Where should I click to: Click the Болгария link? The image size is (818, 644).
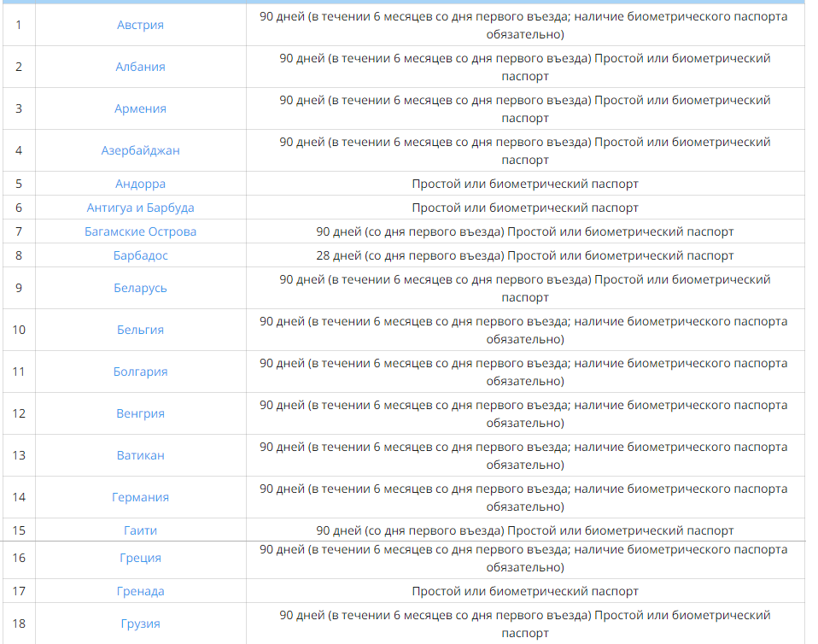140,372
